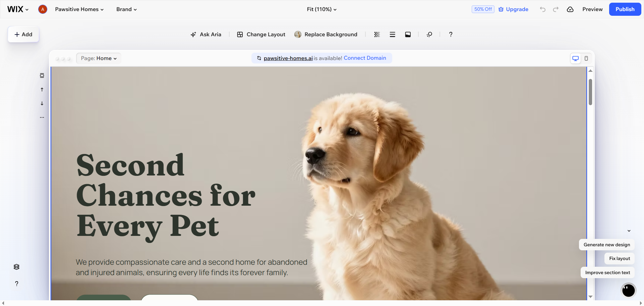Select the paragraph about compassionate care
This screenshot has height=306, width=644.
pos(191,267)
